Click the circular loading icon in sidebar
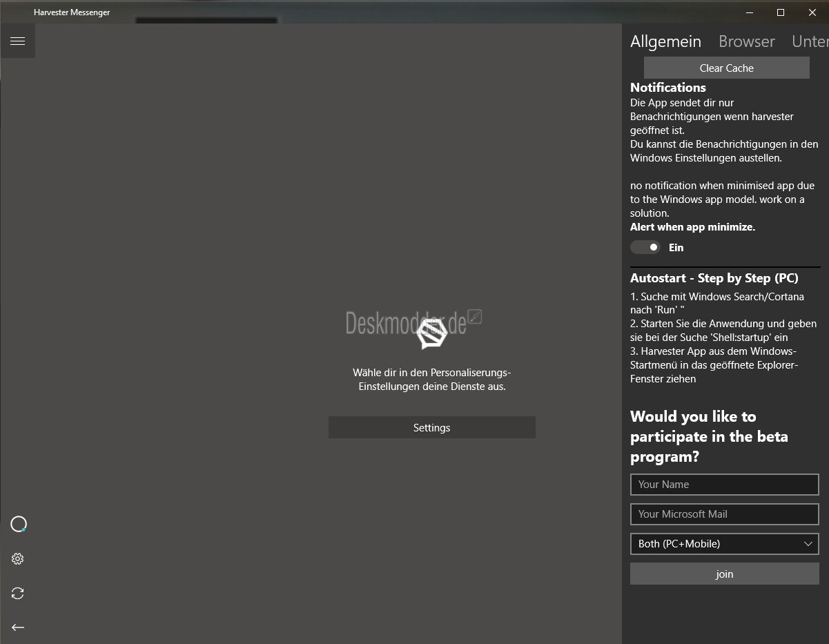829x644 pixels. pos(18,525)
